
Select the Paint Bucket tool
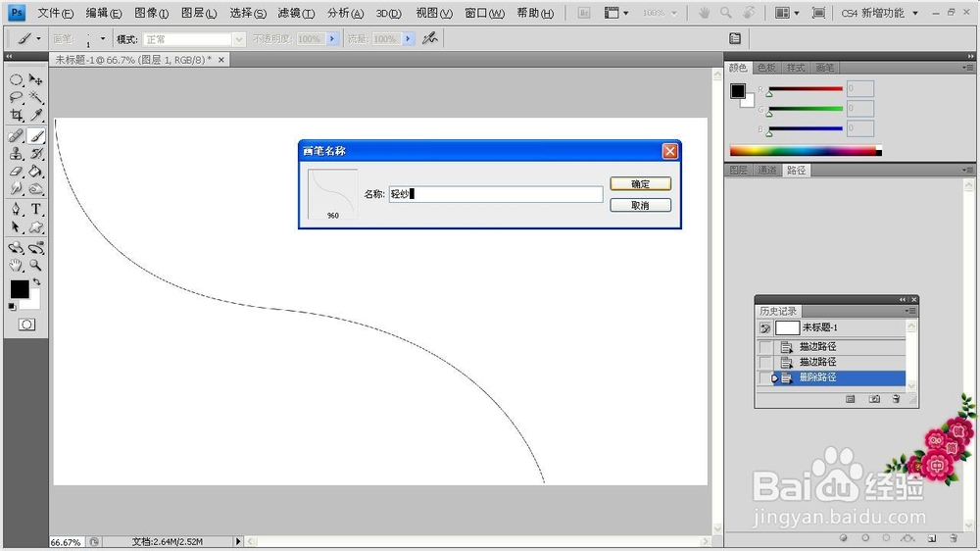pyautogui.click(x=35, y=171)
